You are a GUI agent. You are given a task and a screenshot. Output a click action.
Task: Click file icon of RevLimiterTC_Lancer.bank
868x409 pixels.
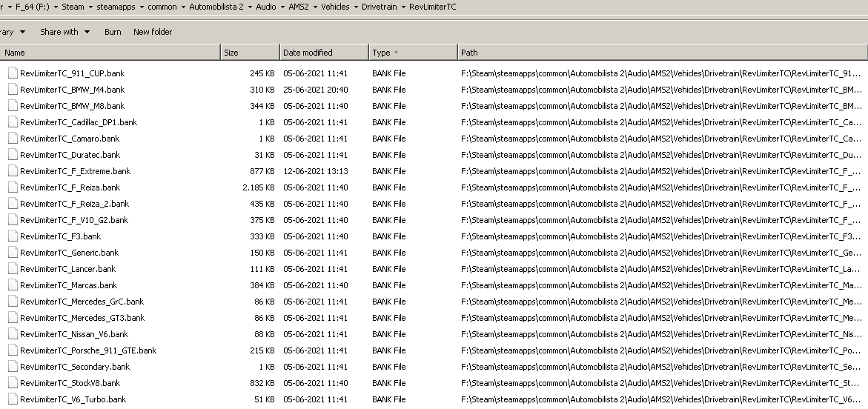tap(13, 269)
